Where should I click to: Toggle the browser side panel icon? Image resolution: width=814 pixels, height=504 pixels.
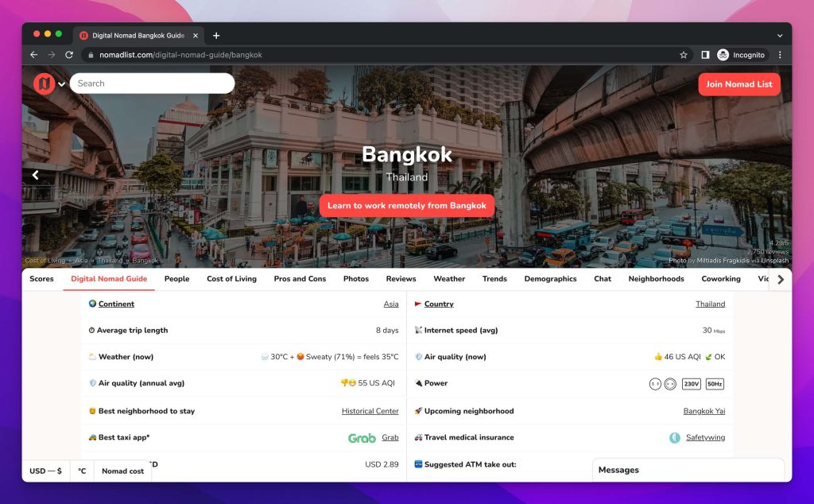pyautogui.click(x=705, y=55)
